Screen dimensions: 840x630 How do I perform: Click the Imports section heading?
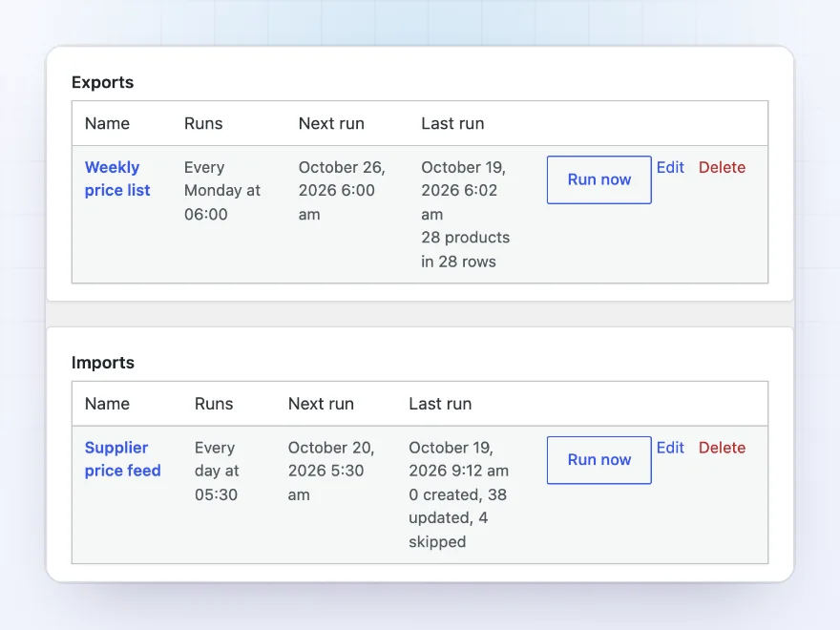(x=102, y=362)
